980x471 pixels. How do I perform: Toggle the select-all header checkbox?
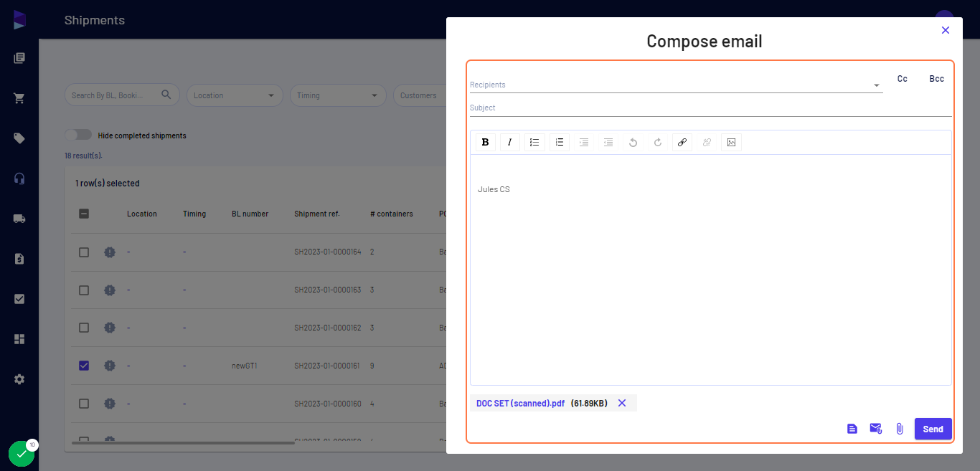(84, 214)
